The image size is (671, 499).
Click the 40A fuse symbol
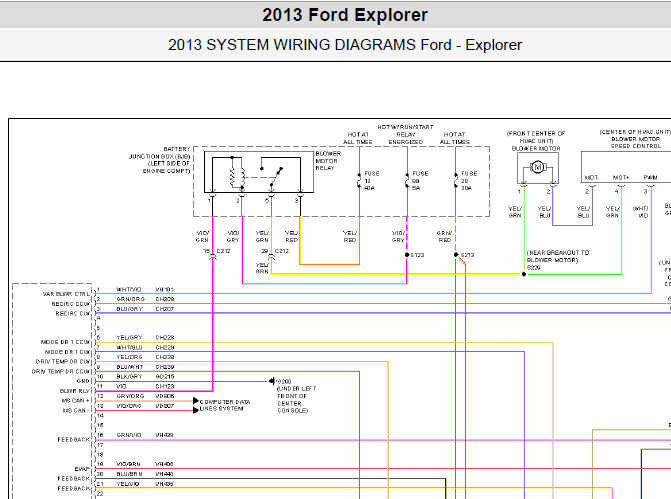pos(359,181)
